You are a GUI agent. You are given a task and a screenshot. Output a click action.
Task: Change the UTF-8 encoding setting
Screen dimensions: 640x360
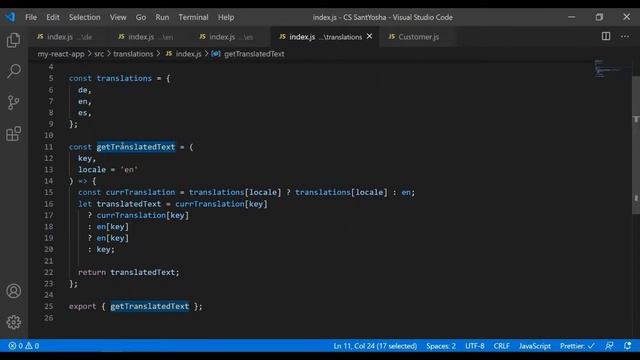(x=475, y=346)
